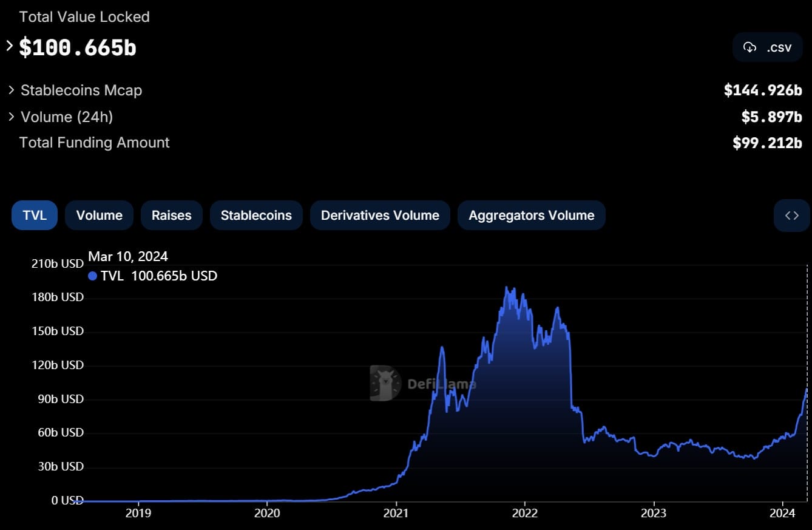This screenshot has width=812, height=530.
Task: Click the 210b USD axis label
Action: pyautogui.click(x=57, y=263)
